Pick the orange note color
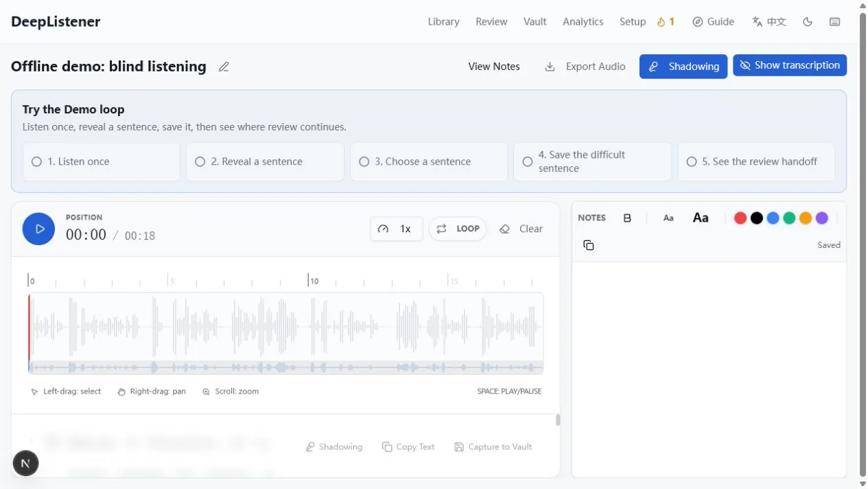This screenshot has width=868, height=489. [x=806, y=218]
